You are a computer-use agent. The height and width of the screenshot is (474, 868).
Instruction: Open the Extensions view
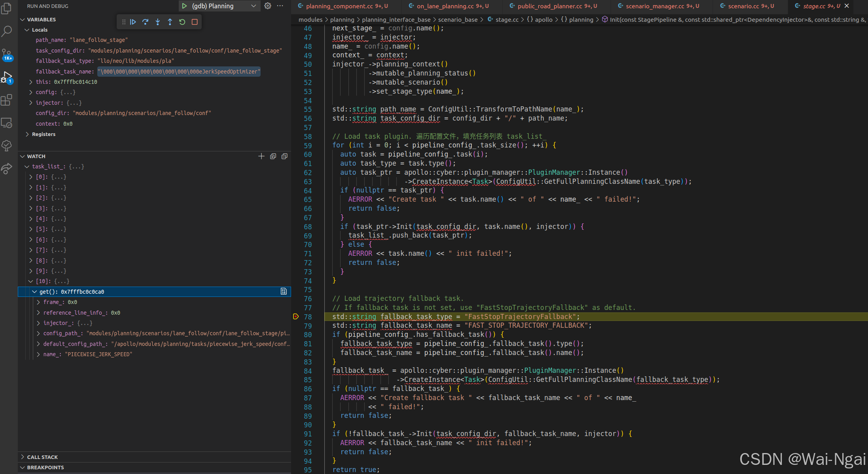(7, 100)
